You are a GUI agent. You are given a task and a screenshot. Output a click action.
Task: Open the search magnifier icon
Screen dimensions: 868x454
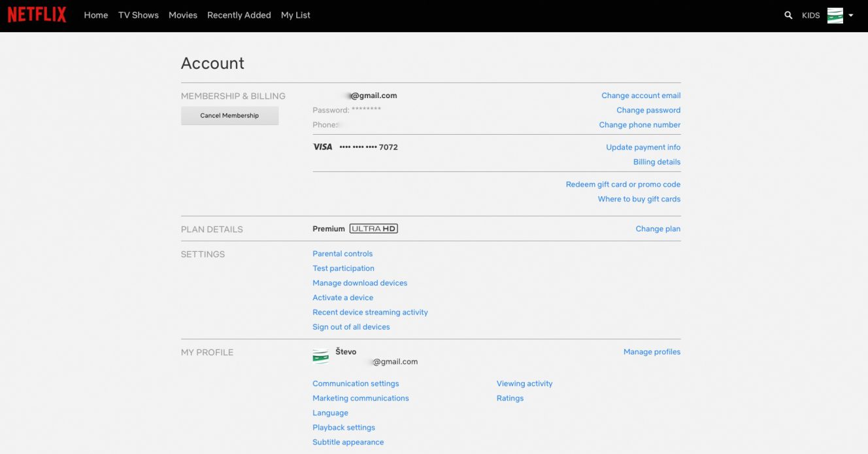[x=788, y=15]
